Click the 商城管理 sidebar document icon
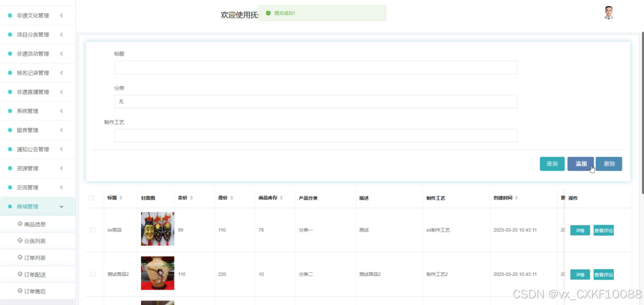The width and height of the screenshot is (644, 305). click(10, 206)
